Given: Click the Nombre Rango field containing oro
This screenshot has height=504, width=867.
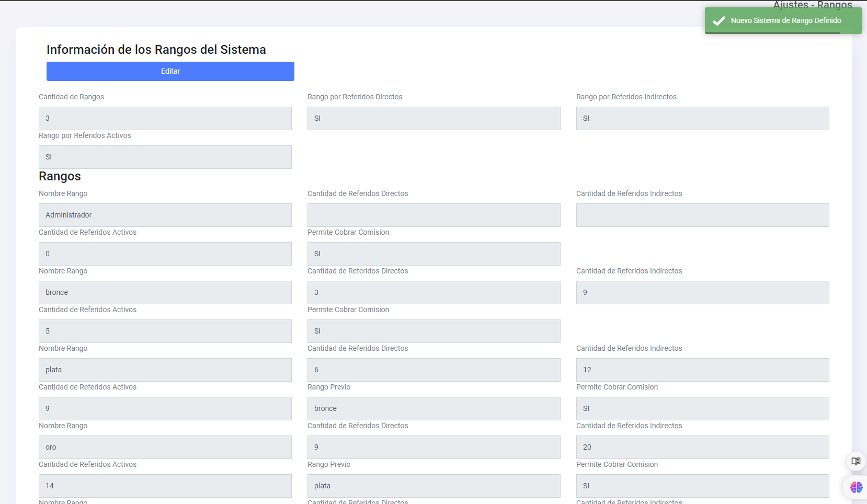Looking at the screenshot, I should (x=165, y=448).
